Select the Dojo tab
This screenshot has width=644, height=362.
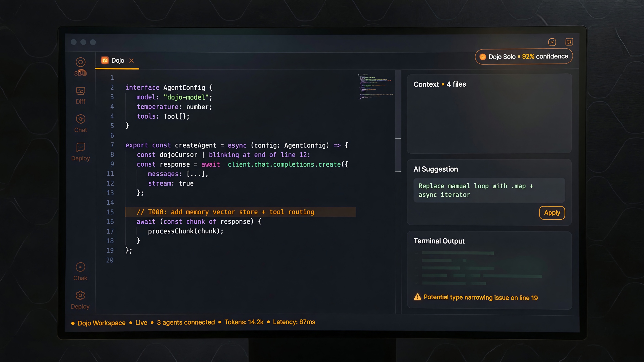(x=117, y=61)
